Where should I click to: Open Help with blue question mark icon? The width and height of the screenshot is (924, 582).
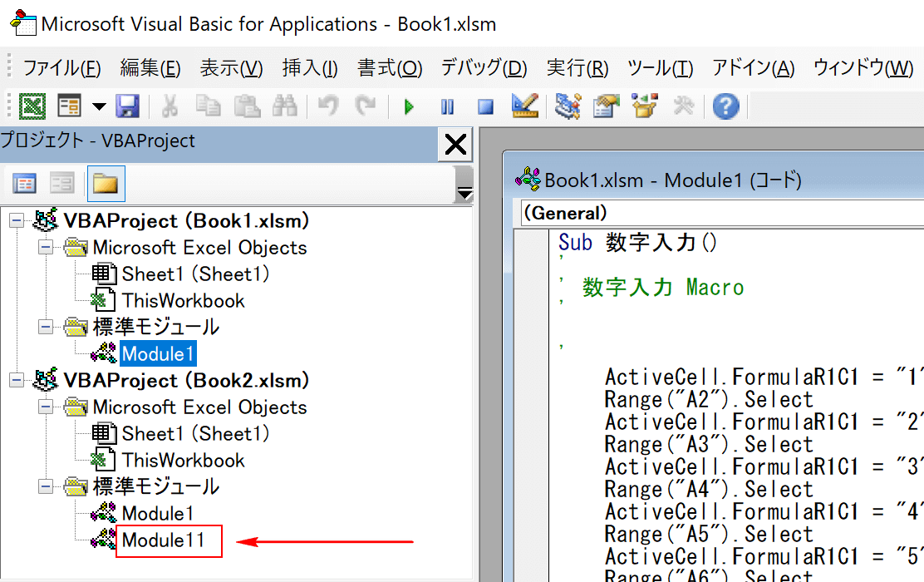[x=726, y=106]
